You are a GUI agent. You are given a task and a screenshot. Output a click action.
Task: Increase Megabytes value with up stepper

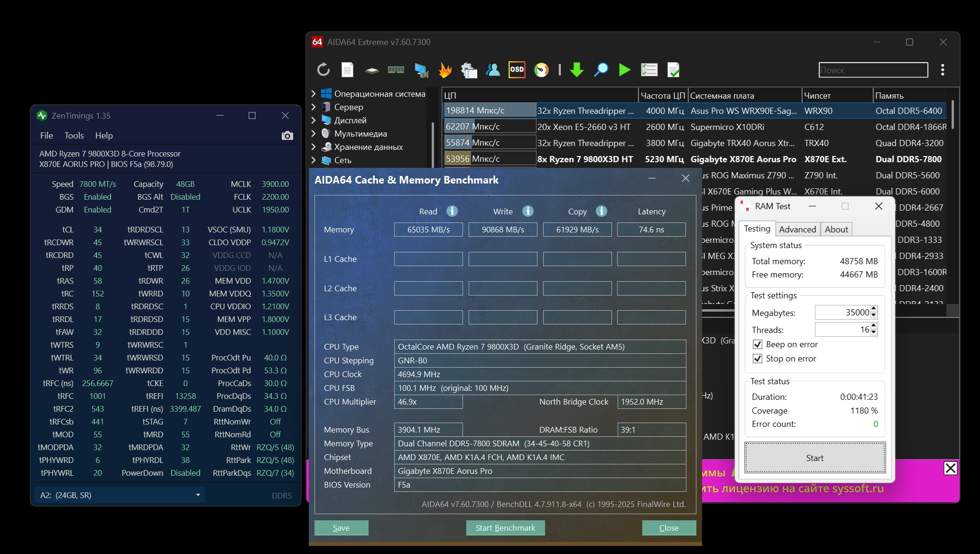(874, 309)
